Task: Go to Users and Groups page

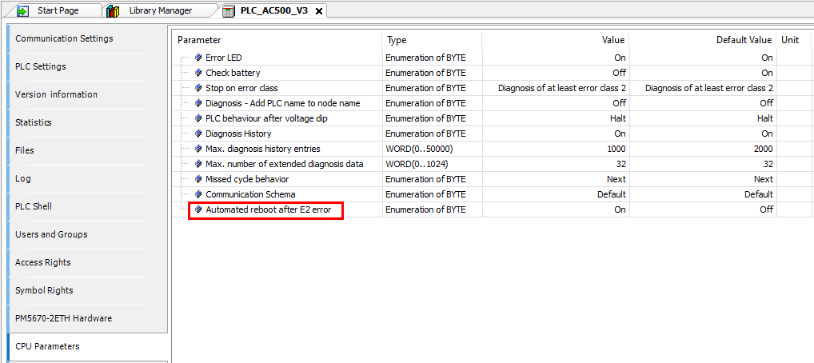Action: click(51, 234)
